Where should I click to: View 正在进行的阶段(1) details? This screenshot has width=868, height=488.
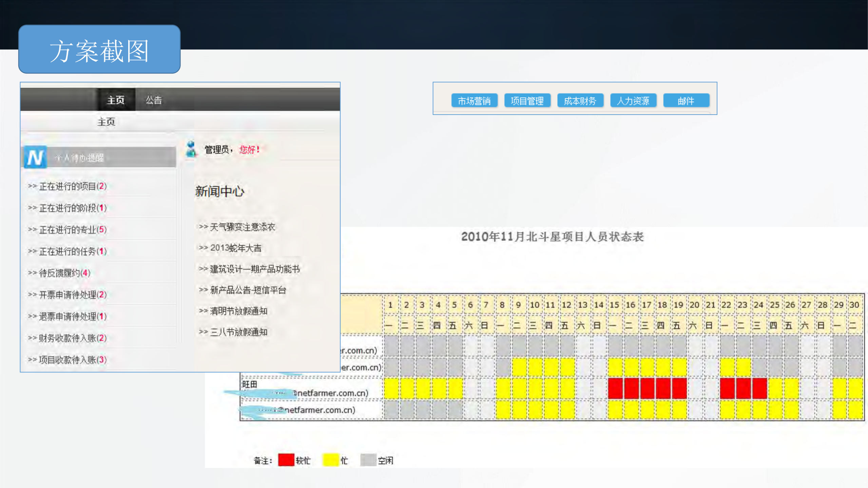pos(67,208)
